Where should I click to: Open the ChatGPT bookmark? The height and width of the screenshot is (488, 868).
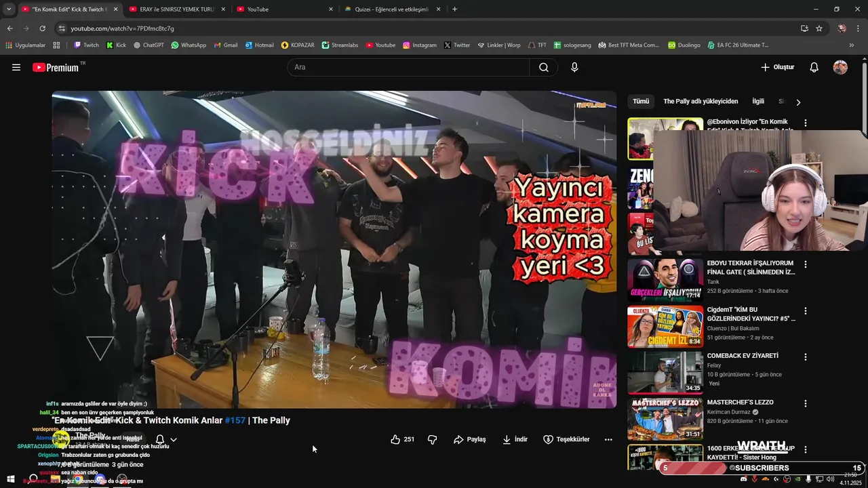pyautogui.click(x=149, y=45)
